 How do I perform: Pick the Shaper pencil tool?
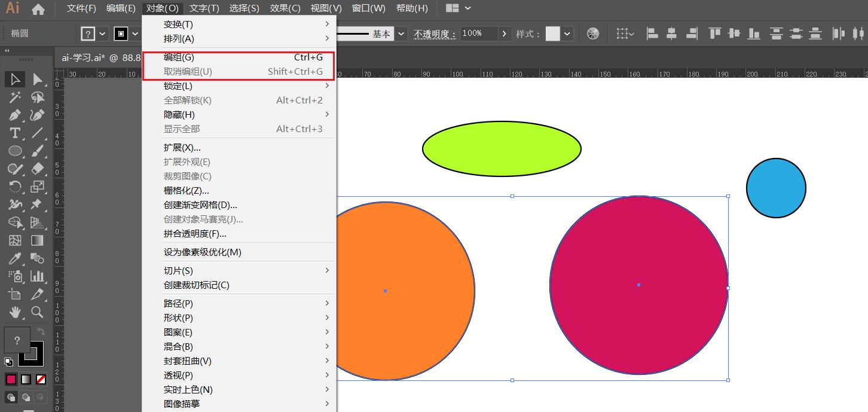[16, 169]
